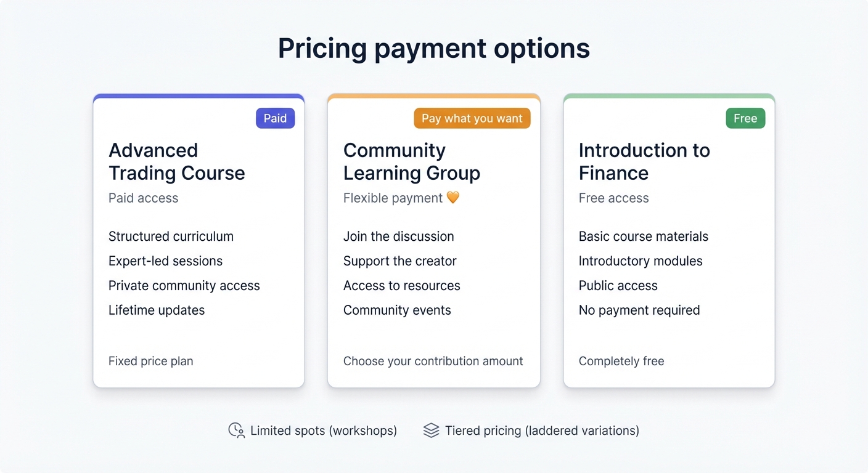868x473 pixels.
Task: Toggle the Private community access option
Action: tap(184, 285)
